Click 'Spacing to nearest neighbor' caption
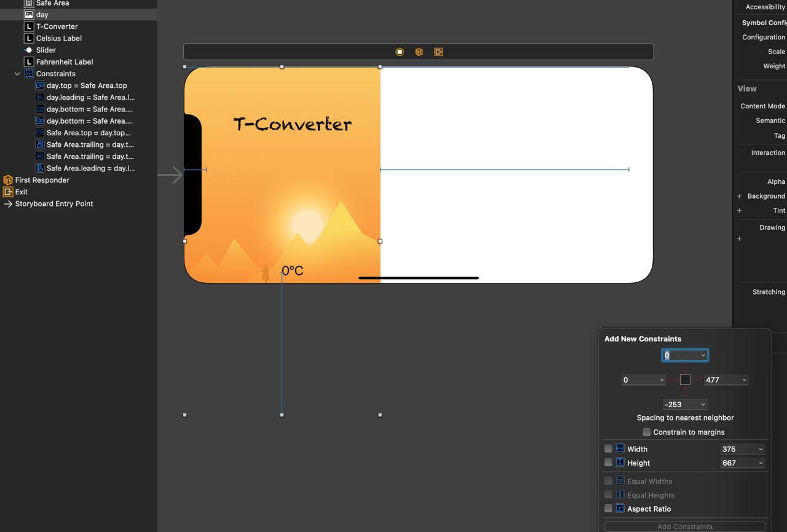 (685, 418)
